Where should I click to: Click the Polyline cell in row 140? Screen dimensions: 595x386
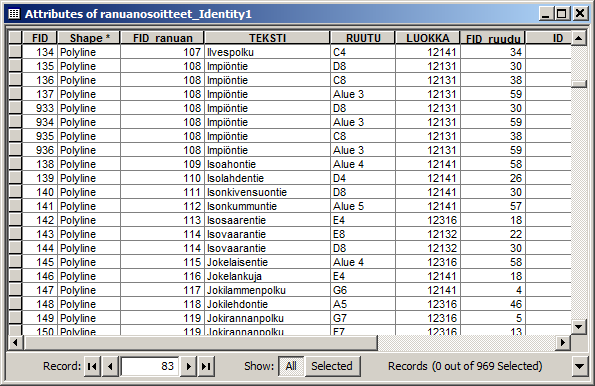[89, 192]
